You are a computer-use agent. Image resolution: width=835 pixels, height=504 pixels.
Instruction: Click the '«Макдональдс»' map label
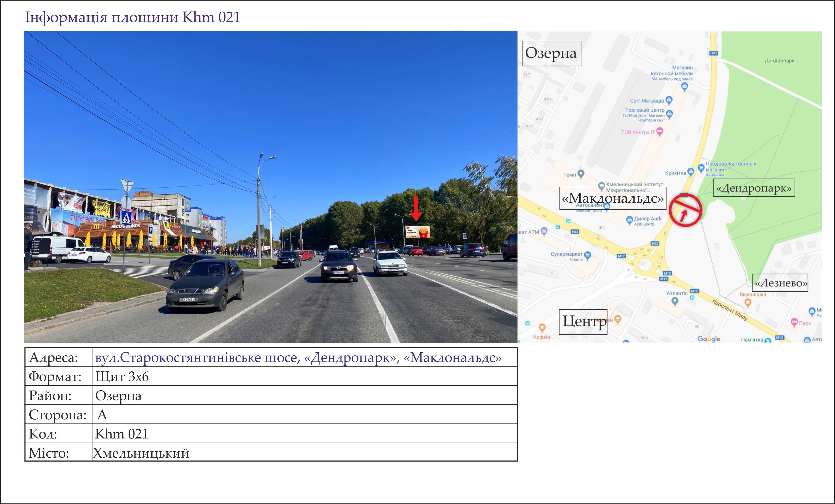(613, 198)
